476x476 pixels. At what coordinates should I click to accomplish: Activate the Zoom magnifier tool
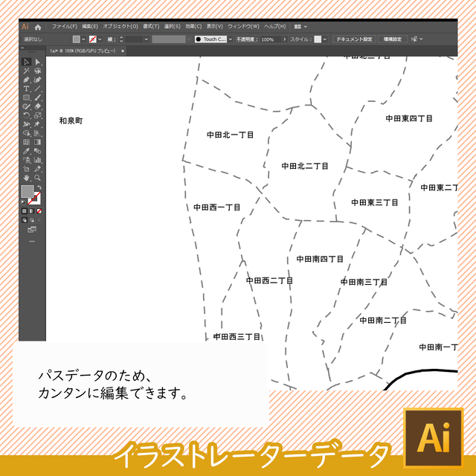tap(38, 178)
